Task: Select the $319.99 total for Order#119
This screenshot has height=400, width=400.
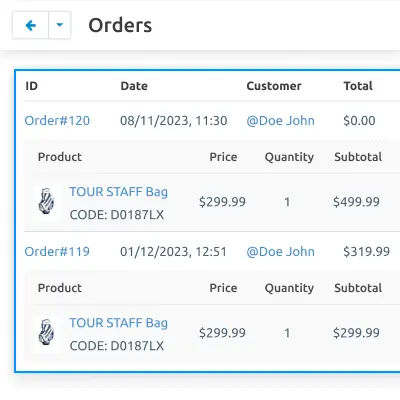Action: point(366,251)
